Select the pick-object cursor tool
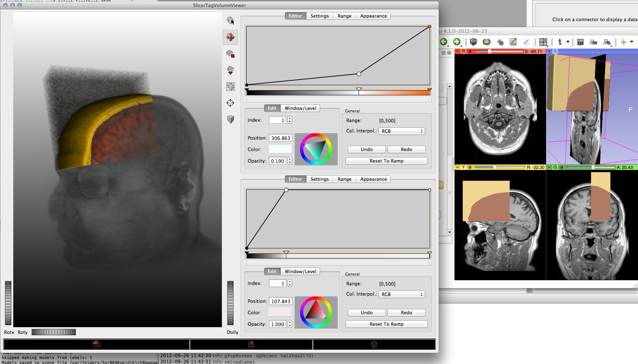Image resolution: width=638 pixels, height=364 pixels. click(230, 21)
